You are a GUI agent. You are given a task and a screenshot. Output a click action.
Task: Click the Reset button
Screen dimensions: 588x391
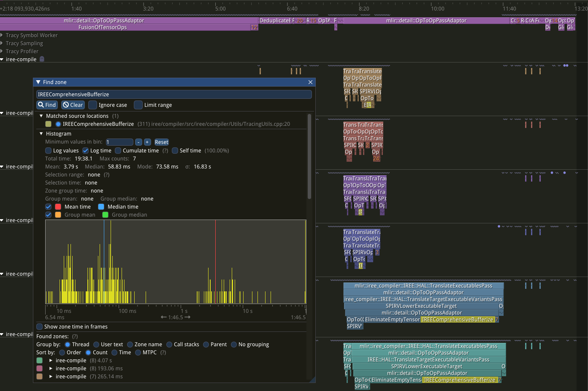click(161, 142)
